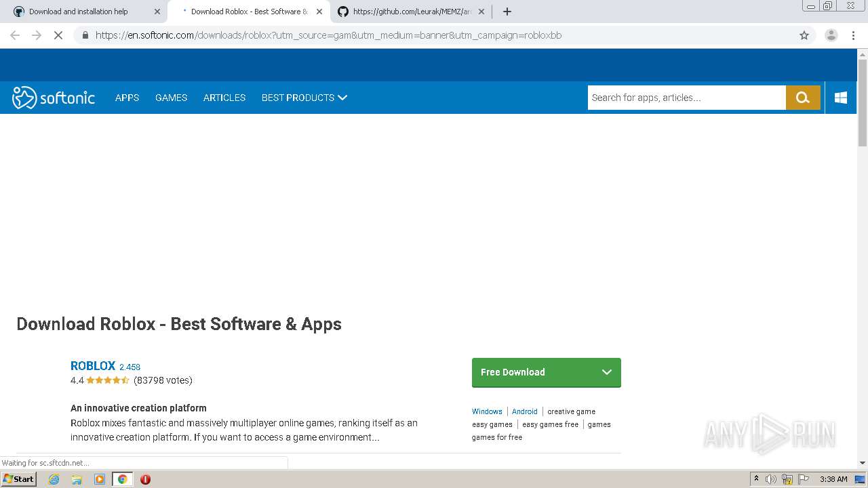Click the Windows platform tag link
The height and width of the screenshot is (488, 868).
pos(487,411)
